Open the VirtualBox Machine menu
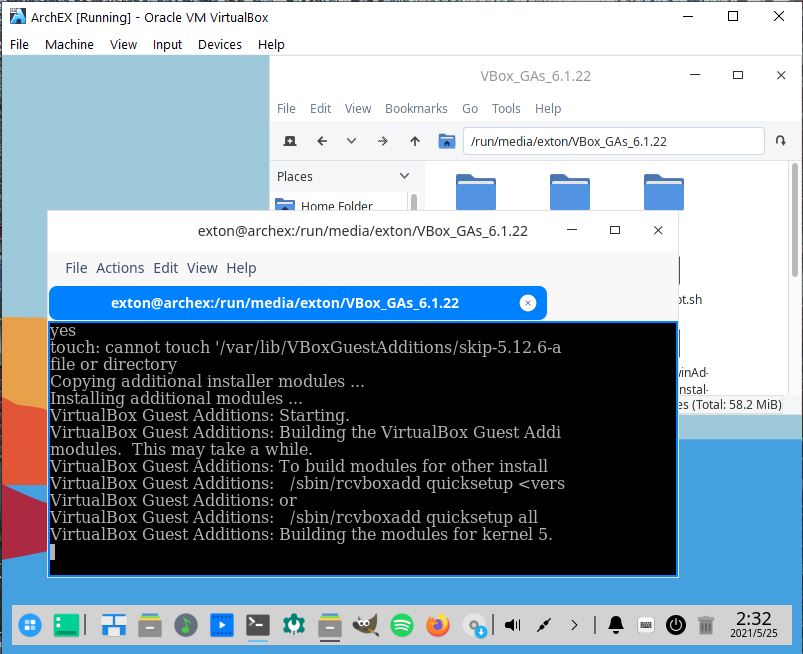Screen dimensions: 803x654 pyautogui.click(x=69, y=45)
